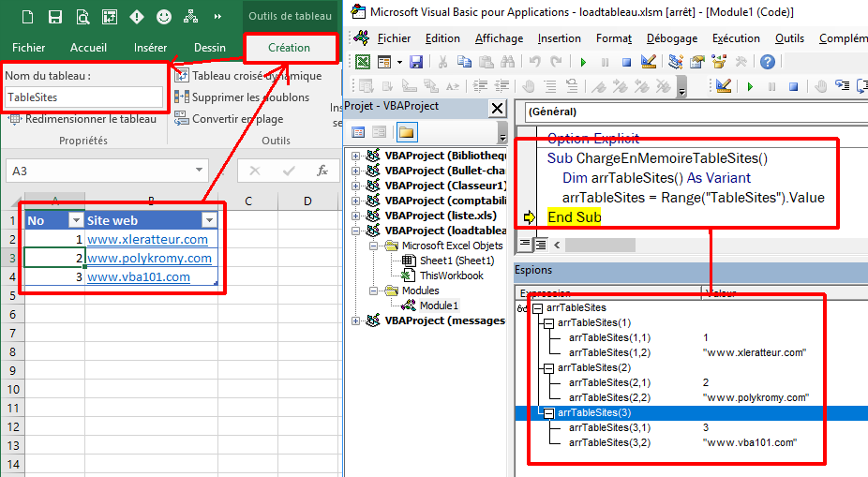Click the Undo arrow in VBA toolbar

[534, 62]
